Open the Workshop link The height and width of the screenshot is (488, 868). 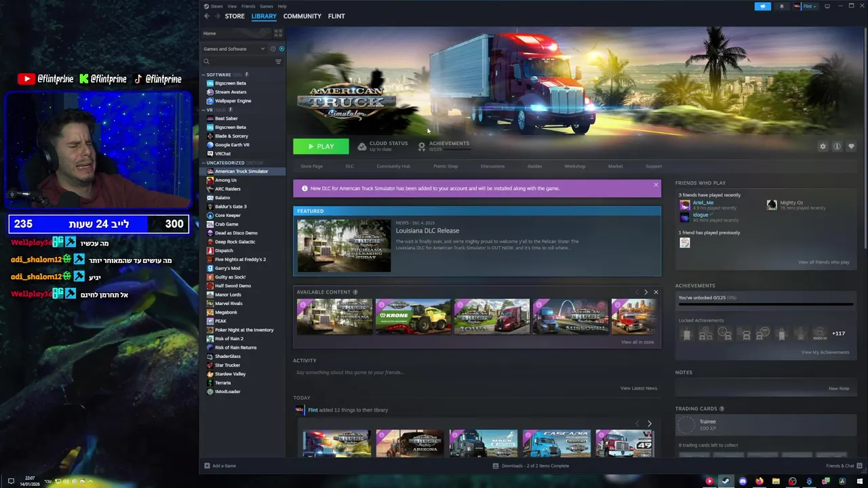pyautogui.click(x=574, y=166)
